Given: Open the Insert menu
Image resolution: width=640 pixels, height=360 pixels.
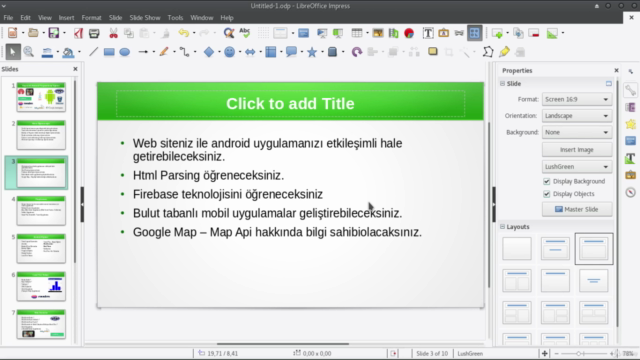Looking at the screenshot, I should coord(66,18).
